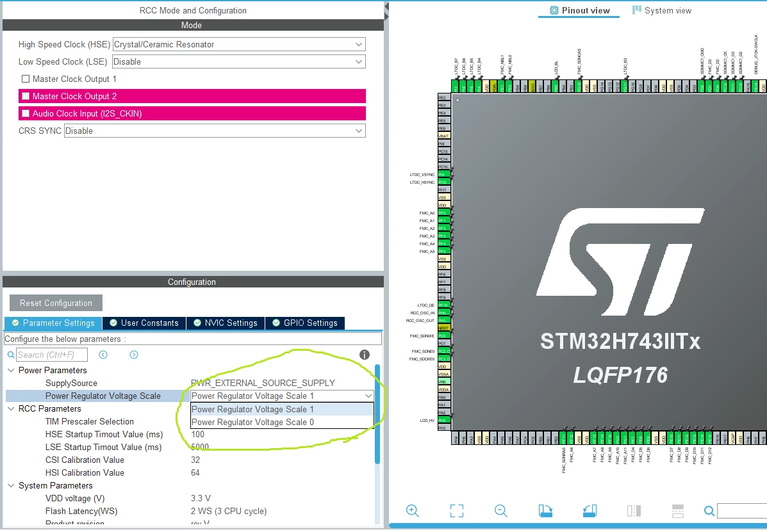This screenshot has width=767, height=532.
Task: Click the parameter search input field
Action: 52,355
